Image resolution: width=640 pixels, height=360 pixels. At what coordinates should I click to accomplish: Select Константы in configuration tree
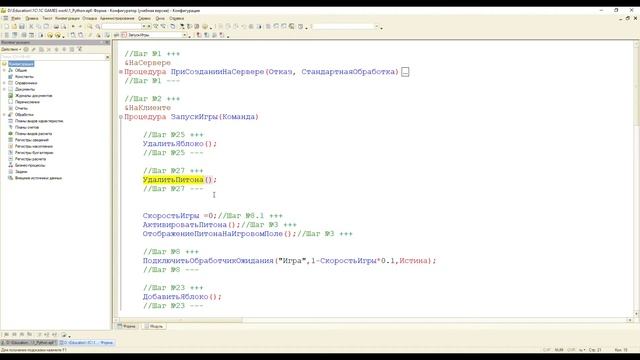[24, 77]
